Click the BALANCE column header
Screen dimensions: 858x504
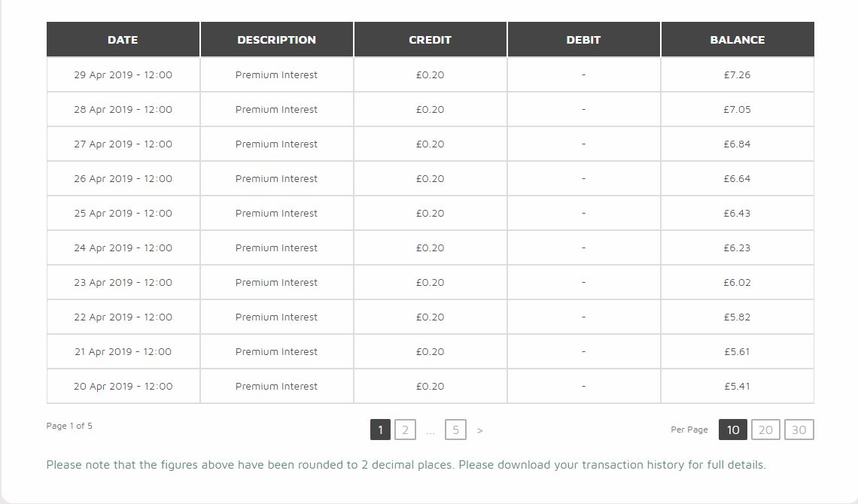click(x=737, y=39)
